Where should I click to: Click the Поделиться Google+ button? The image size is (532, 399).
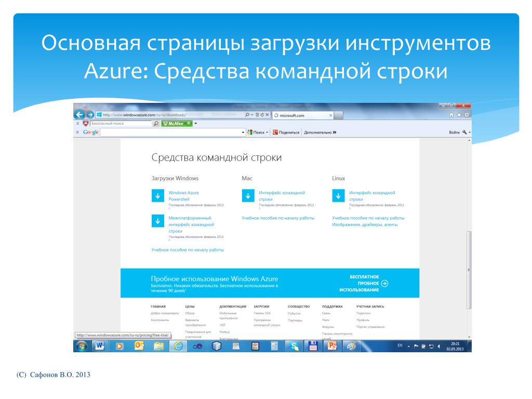(286, 132)
